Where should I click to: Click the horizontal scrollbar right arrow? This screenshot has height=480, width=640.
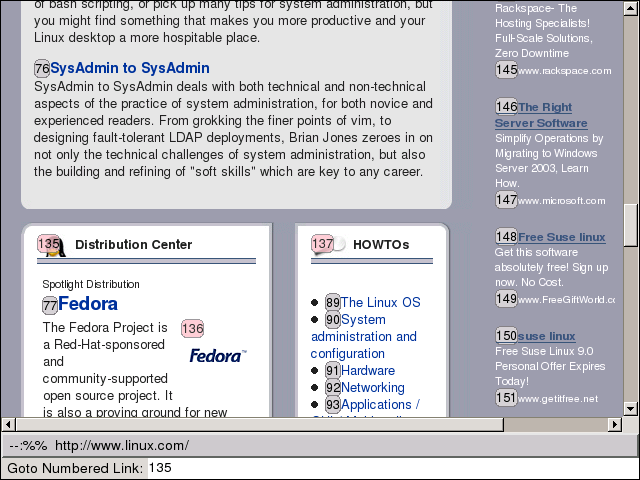pyautogui.click(x=615, y=424)
